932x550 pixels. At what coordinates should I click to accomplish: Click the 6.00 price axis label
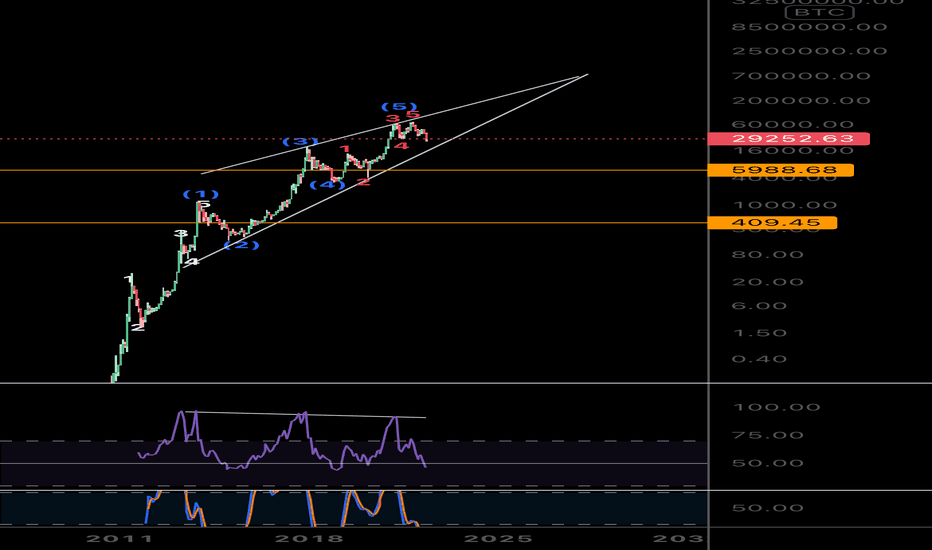pos(759,306)
